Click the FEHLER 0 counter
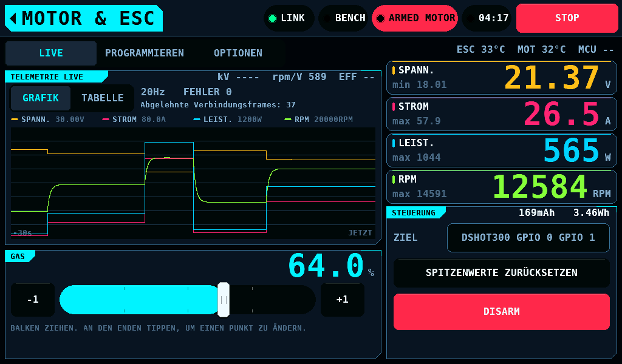The image size is (622, 364). tap(208, 92)
